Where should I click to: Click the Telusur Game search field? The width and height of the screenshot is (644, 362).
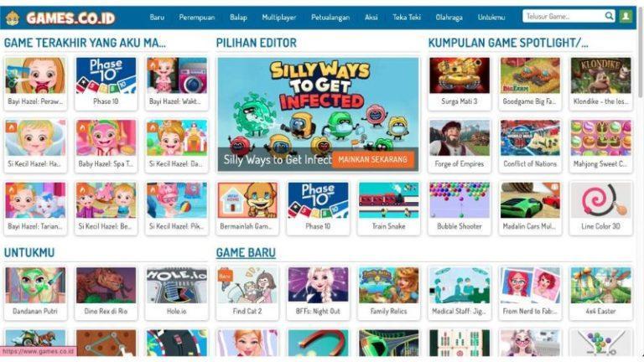pyautogui.click(x=563, y=17)
